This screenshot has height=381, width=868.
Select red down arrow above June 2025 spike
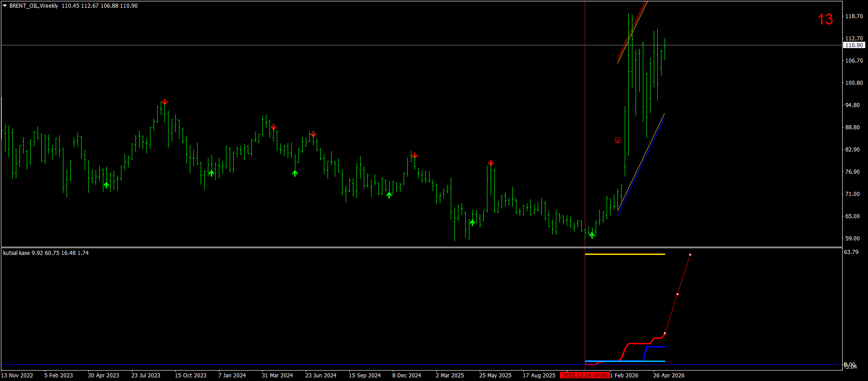pos(491,163)
